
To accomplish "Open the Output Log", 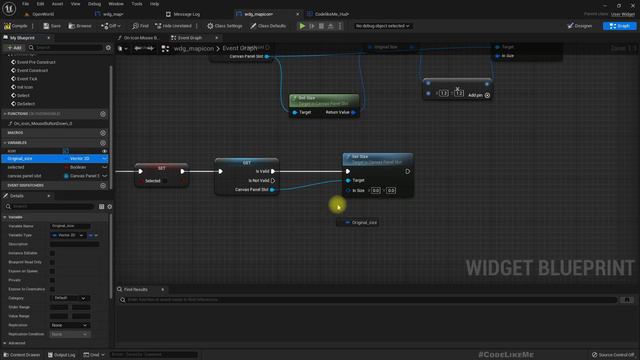I will [x=61, y=355].
